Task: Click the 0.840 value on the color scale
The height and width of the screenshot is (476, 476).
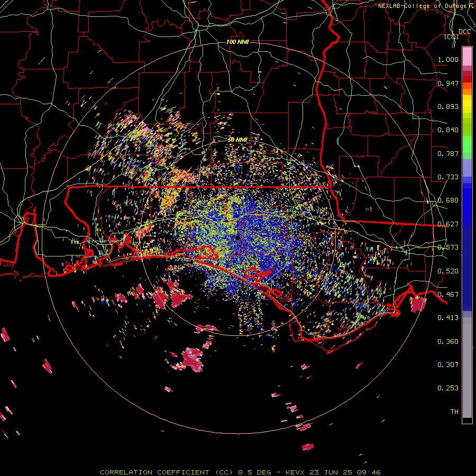Action: coord(448,130)
